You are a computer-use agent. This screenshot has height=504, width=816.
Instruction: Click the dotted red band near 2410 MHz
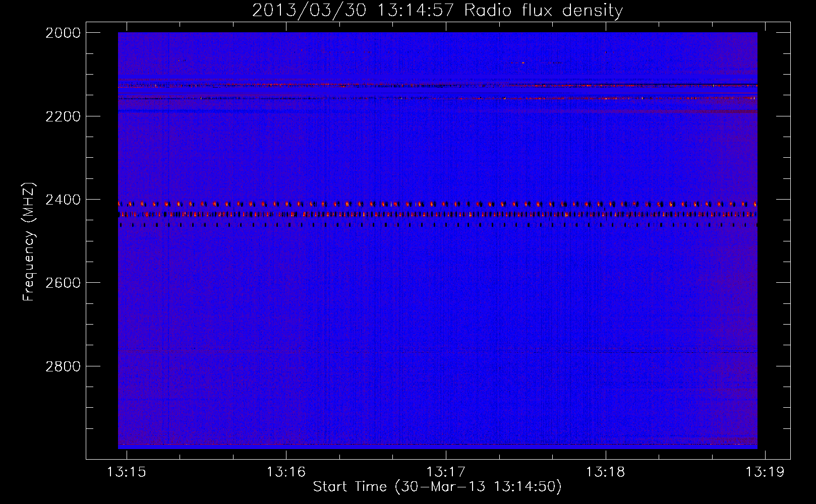pyautogui.click(x=437, y=204)
